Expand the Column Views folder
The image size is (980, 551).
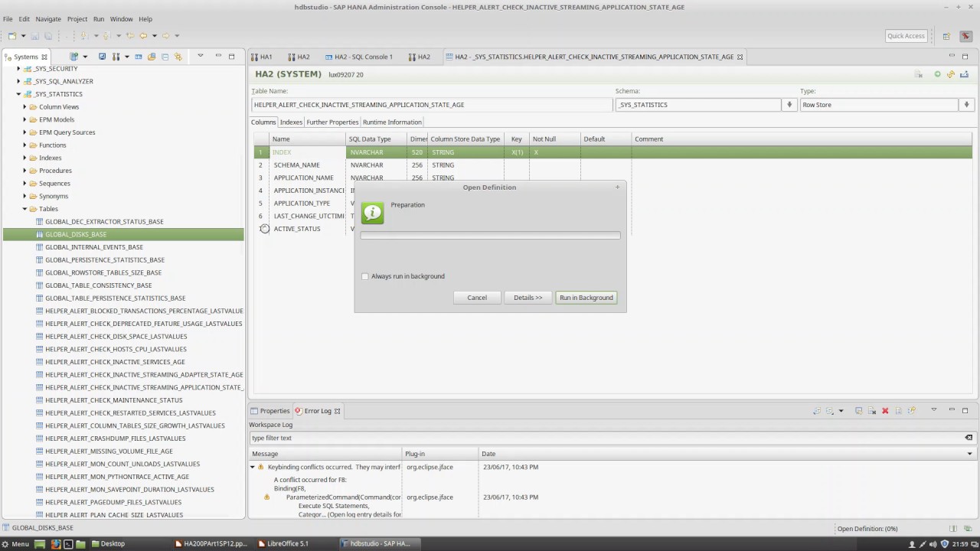[24, 107]
